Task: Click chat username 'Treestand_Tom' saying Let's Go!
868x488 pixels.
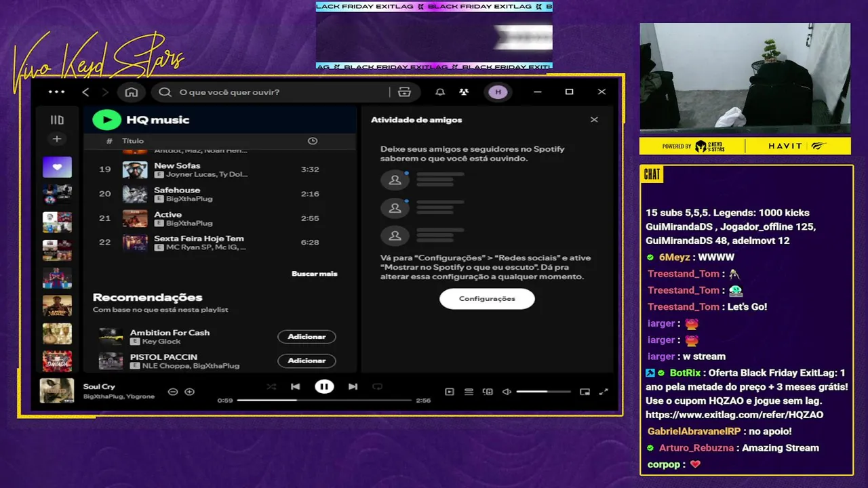Action: 684,306
